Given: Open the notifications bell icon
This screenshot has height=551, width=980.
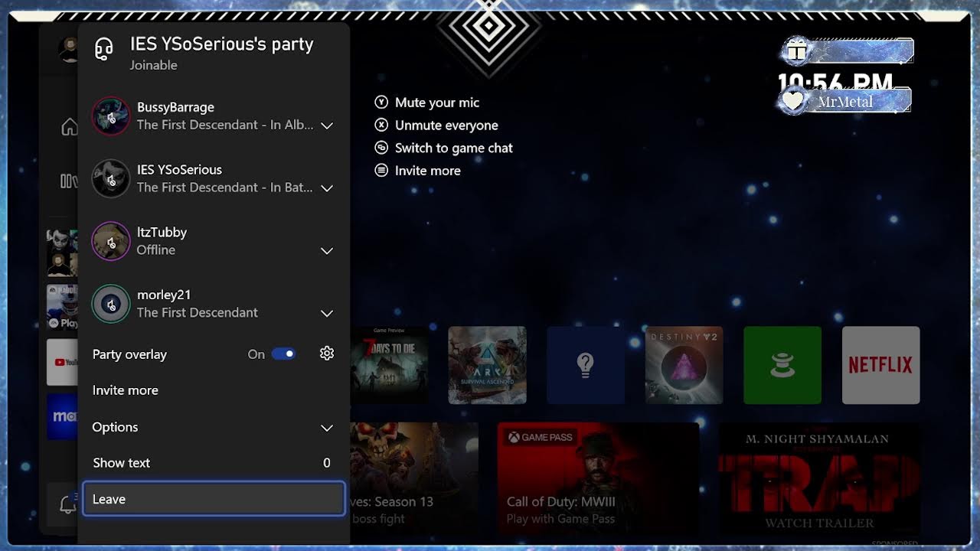Looking at the screenshot, I should point(68,504).
